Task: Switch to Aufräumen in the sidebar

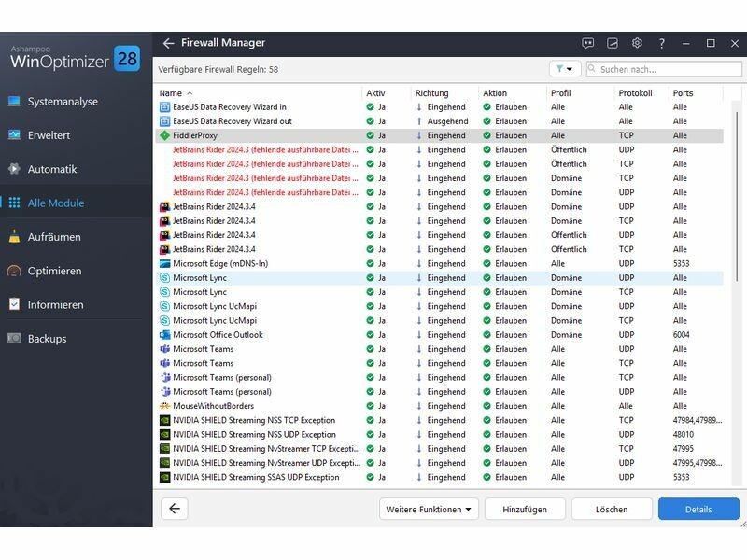Action: [54, 237]
